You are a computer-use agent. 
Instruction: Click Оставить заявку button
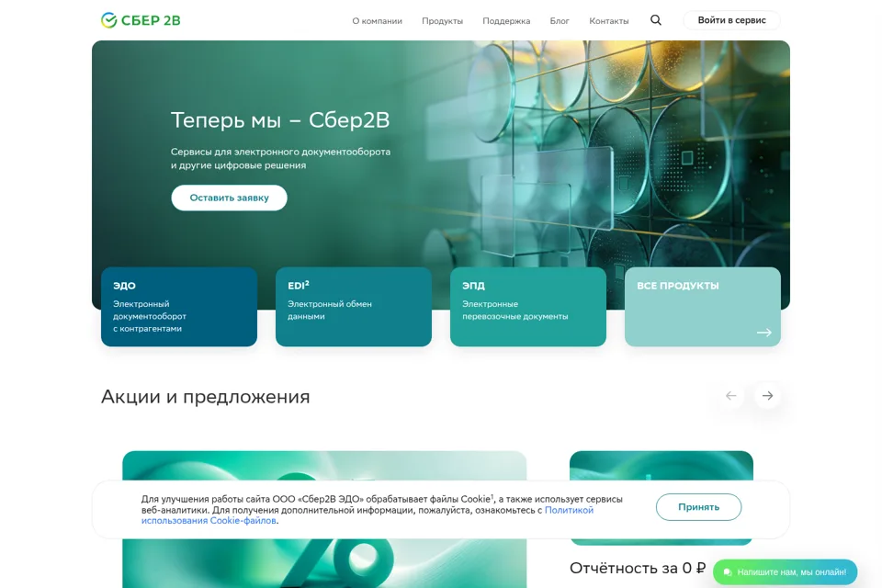(x=229, y=198)
